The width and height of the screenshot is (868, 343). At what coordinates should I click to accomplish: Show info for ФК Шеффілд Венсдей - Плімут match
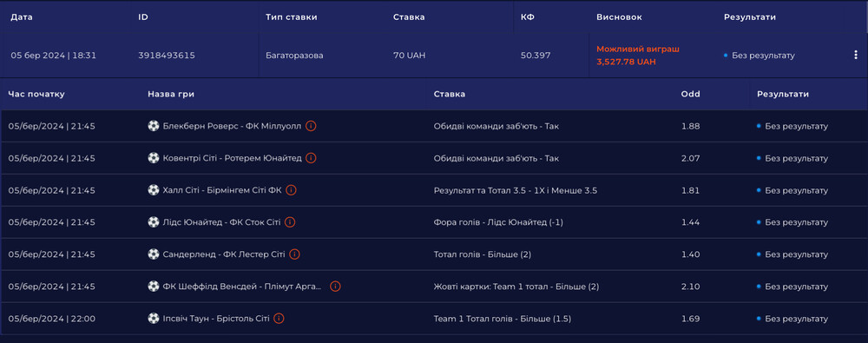coord(335,287)
